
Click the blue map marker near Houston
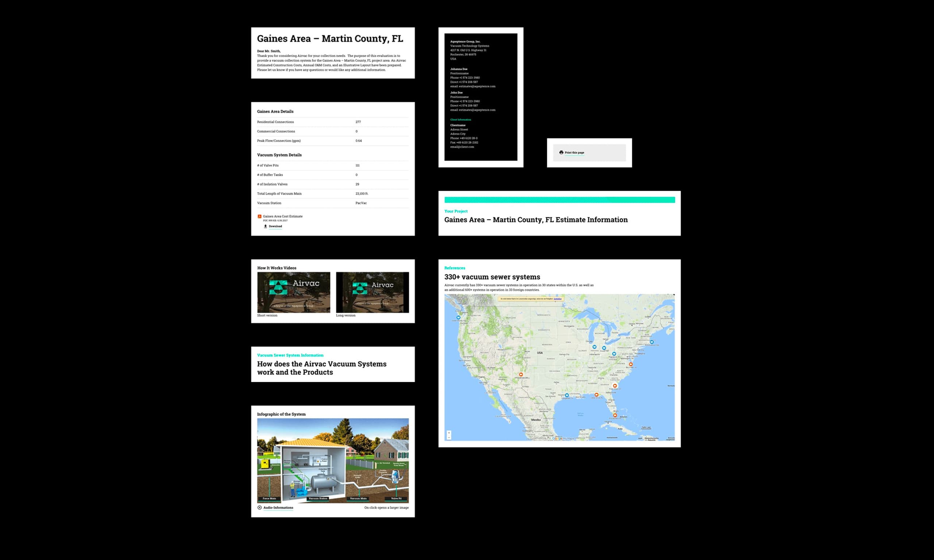(x=567, y=395)
